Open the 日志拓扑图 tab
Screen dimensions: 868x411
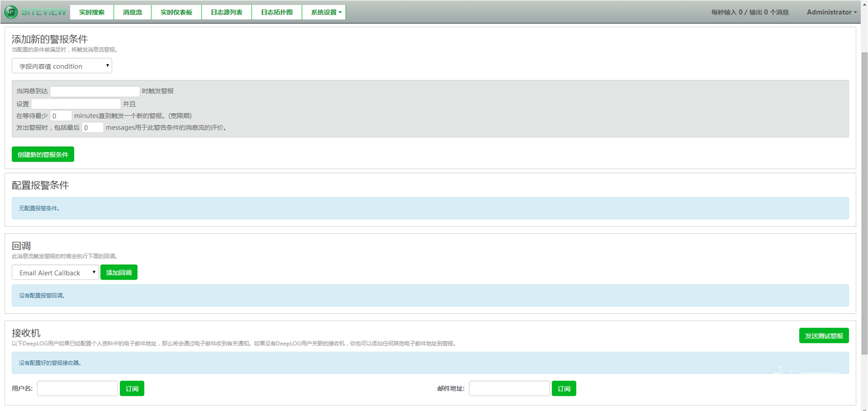277,12
